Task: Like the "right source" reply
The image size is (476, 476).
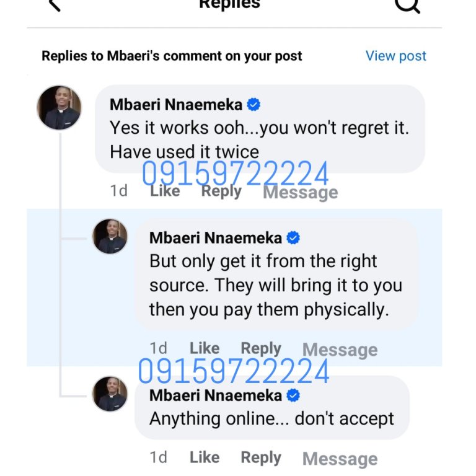Action: click(x=205, y=348)
